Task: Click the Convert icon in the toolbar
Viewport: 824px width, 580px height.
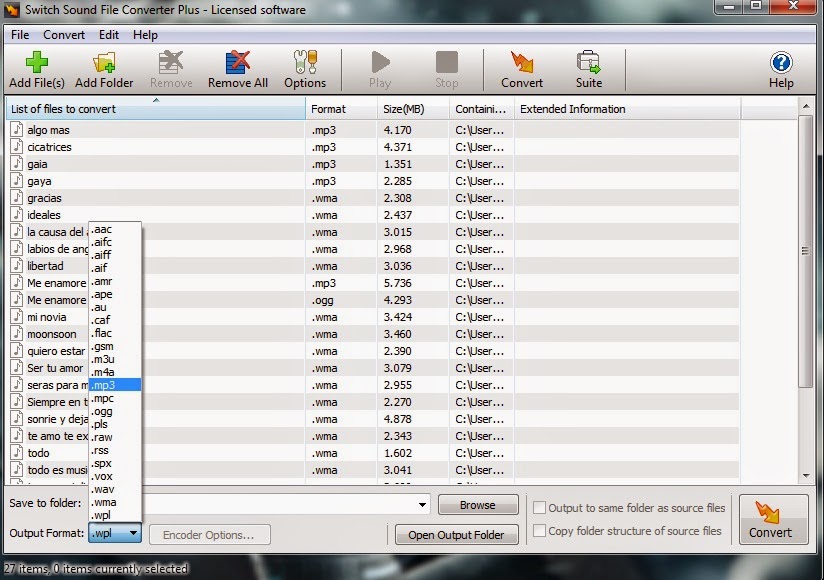Action: click(522, 63)
